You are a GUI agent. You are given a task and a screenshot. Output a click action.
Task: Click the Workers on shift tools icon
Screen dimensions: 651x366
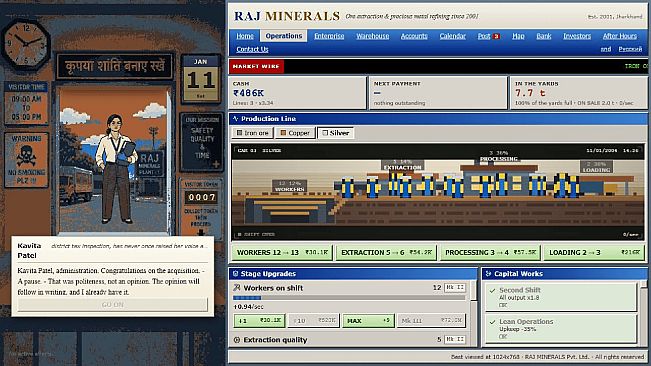tap(237, 288)
